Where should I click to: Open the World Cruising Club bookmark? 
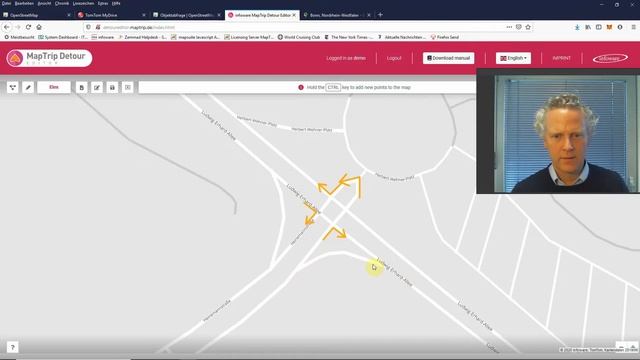pyautogui.click(x=299, y=37)
